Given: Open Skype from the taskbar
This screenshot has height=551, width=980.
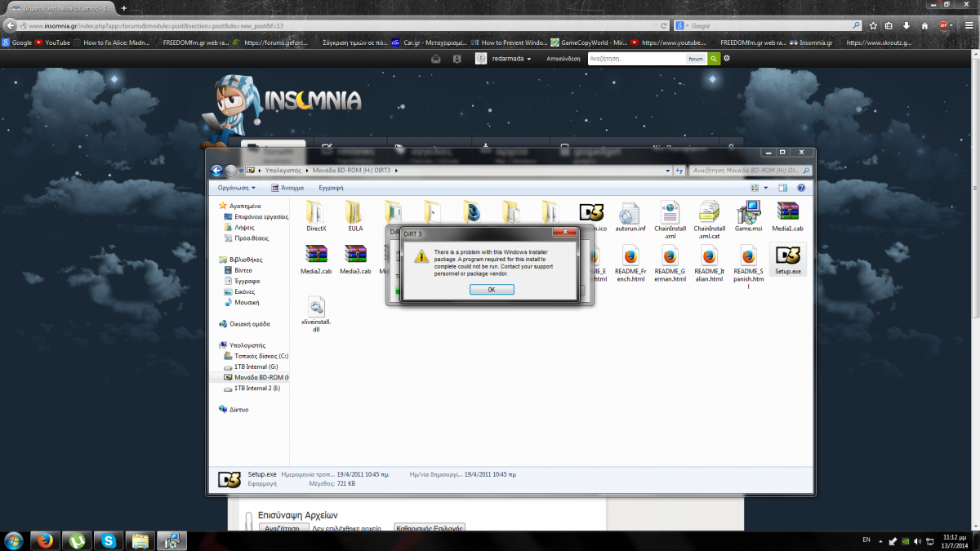Looking at the screenshot, I should pyautogui.click(x=109, y=540).
